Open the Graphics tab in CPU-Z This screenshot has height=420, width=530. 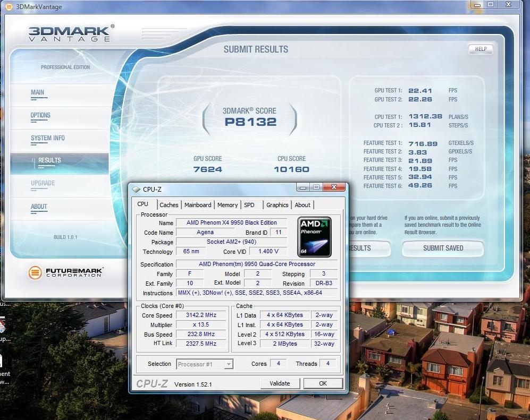[277, 205]
